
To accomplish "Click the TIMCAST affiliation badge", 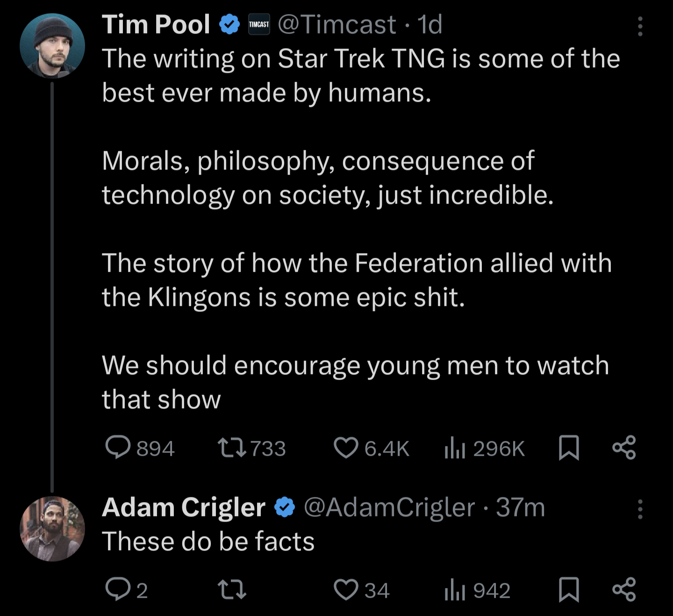I will click(259, 24).
